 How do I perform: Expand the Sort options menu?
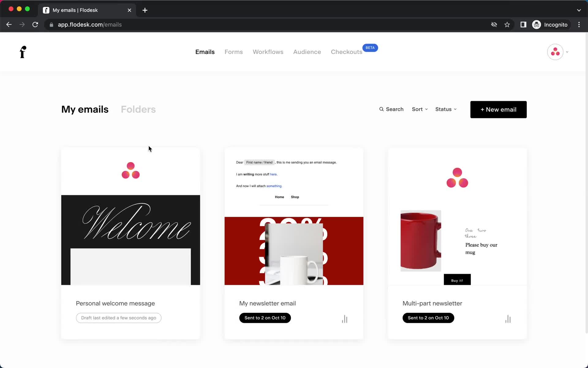[x=420, y=109]
